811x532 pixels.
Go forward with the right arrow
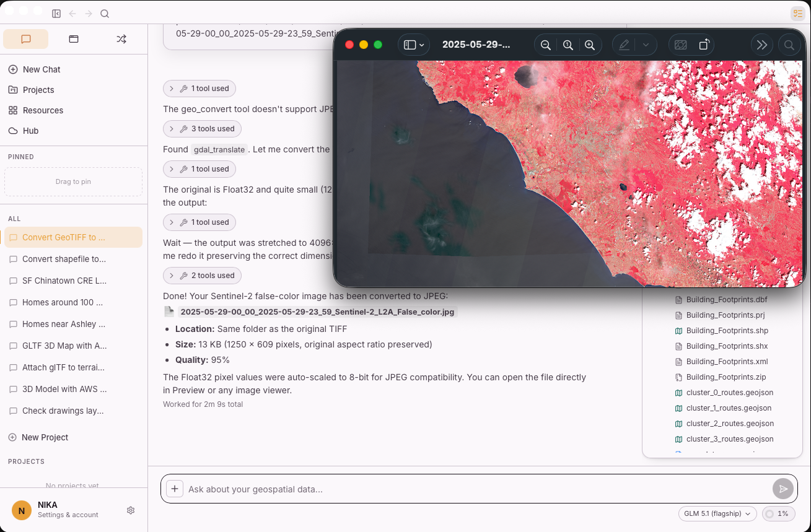tap(89, 14)
